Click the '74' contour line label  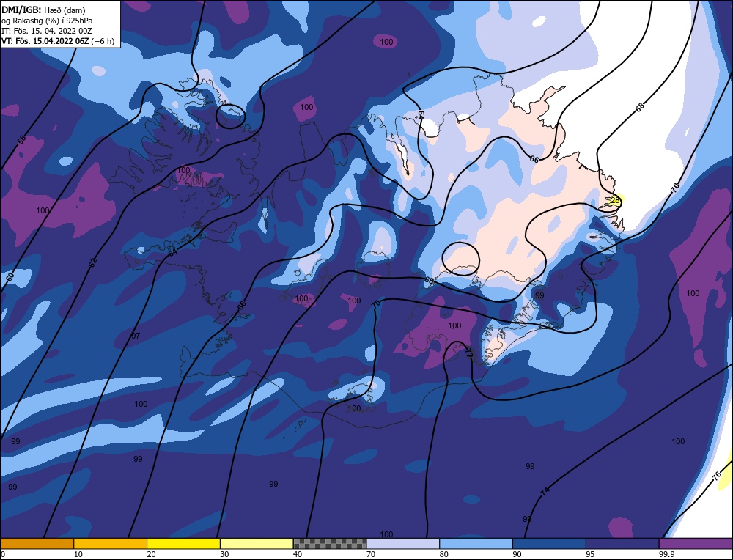pyautogui.click(x=545, y=491)
